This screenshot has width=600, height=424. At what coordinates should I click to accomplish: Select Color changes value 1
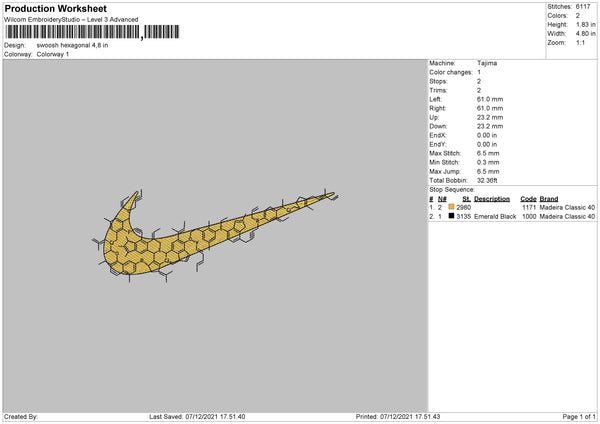479,72
